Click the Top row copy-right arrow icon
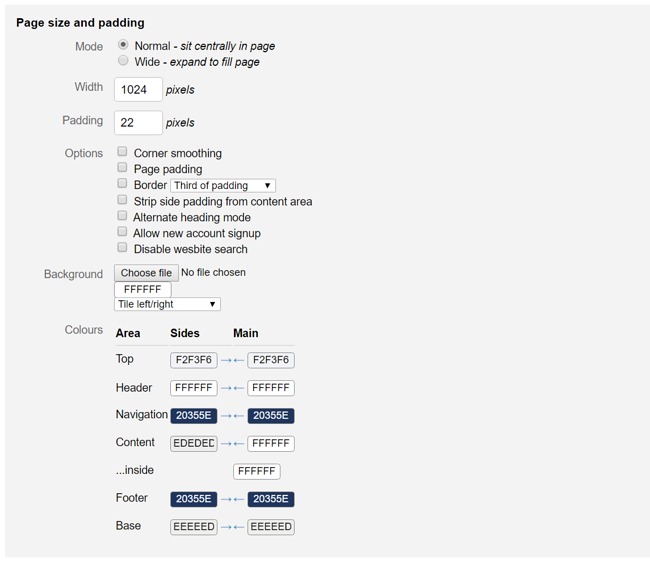Viewport: 650px width, 567px height. pyautogui.click(x=226, y=361)
